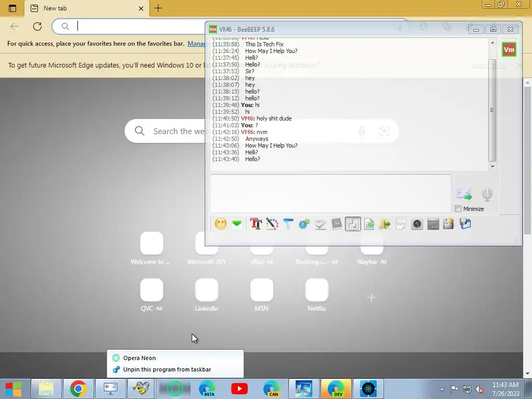Click the message input box in BeeBEEP
Screen dimensions: 532x399
pyautogui.click(x=330, y=193)
